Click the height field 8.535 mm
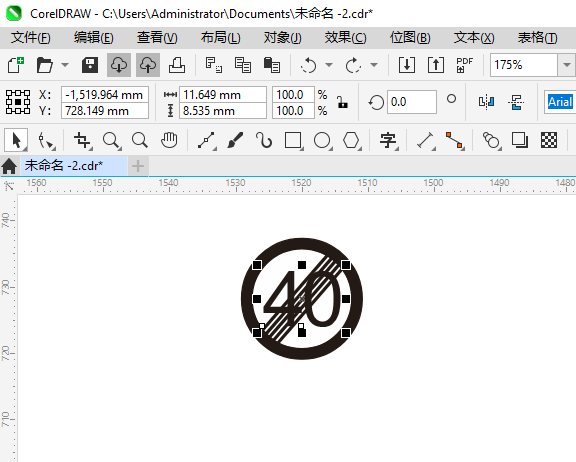The width and height of the screenshot is (576, 462). point(223,111)
